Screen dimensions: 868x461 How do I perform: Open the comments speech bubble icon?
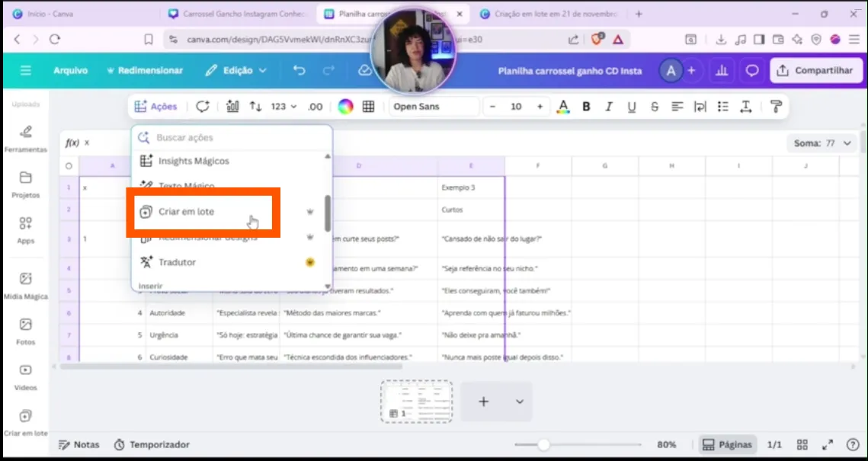tap(751, 71)
